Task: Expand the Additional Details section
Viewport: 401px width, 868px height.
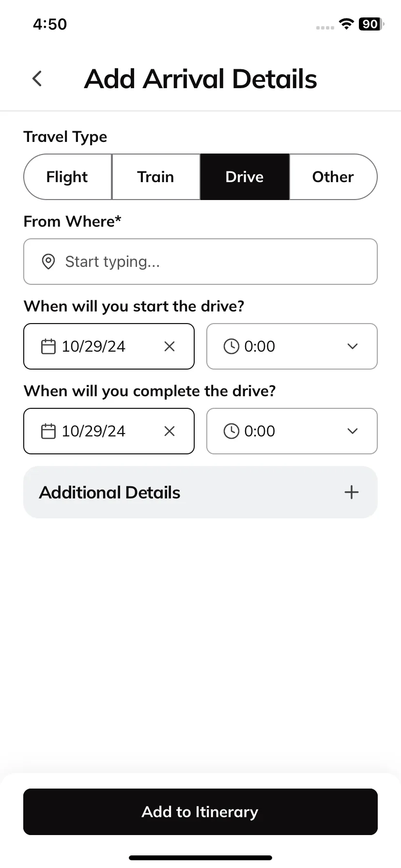Action: pos(200,492)
